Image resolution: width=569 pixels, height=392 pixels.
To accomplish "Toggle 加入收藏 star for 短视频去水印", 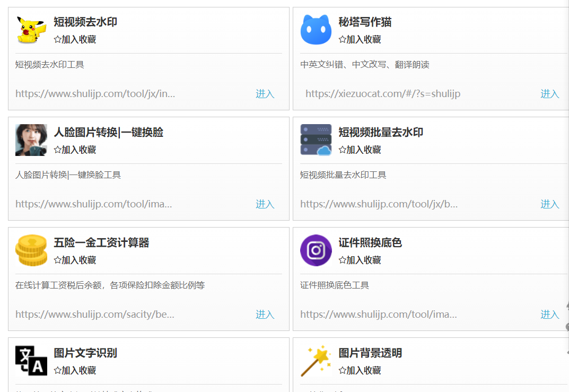I will (74, 39).
